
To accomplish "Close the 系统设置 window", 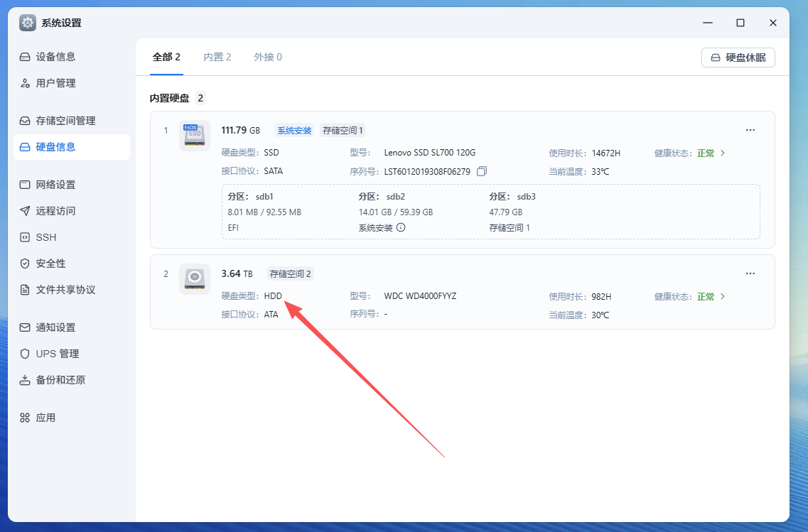I will (773, 23).
